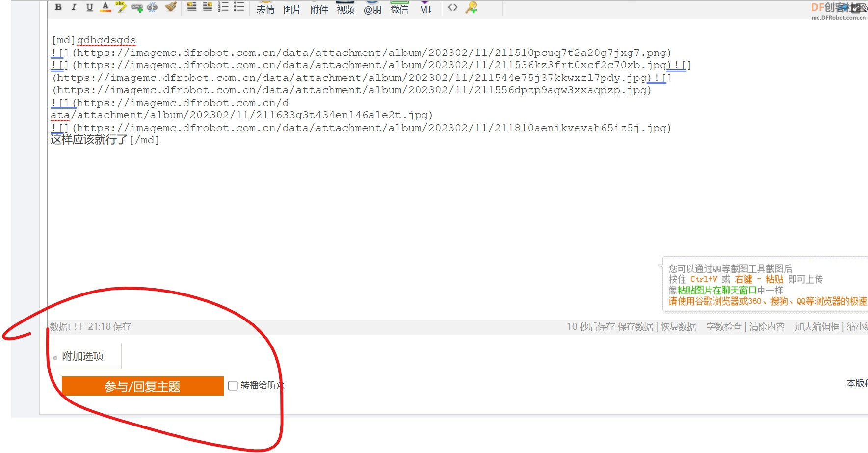Screen dimensions: 868x453
Task: Insert a video via 视频
Action: coord(346,9)
